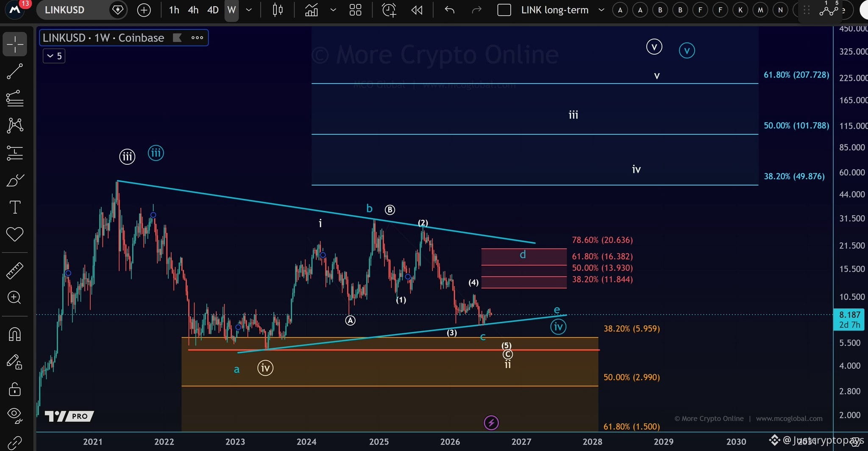Image resolution: width=868 pixels, height=451 pixels.
Task: Click the 78.60% (20.636) retracement label
Action: coord(602,240)
